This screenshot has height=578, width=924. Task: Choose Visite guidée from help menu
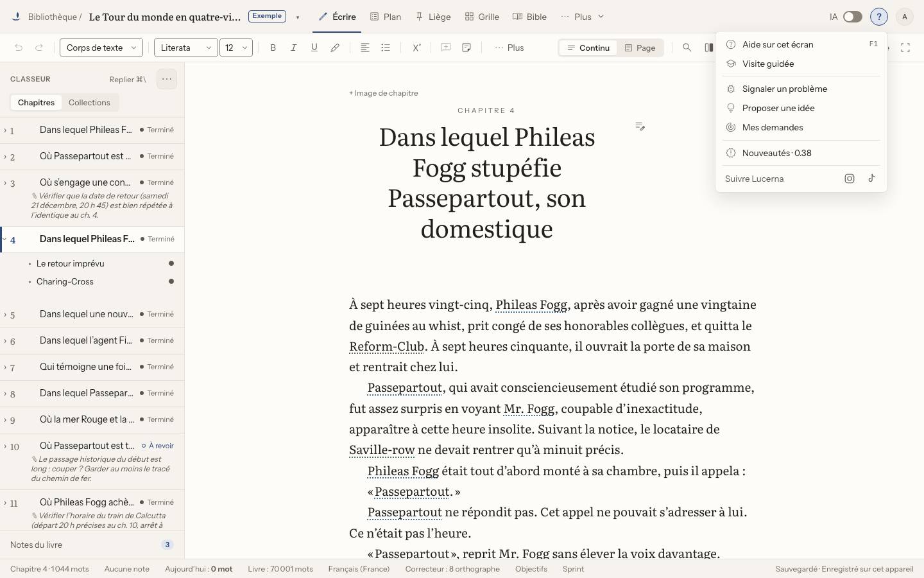tap(801, 64)
